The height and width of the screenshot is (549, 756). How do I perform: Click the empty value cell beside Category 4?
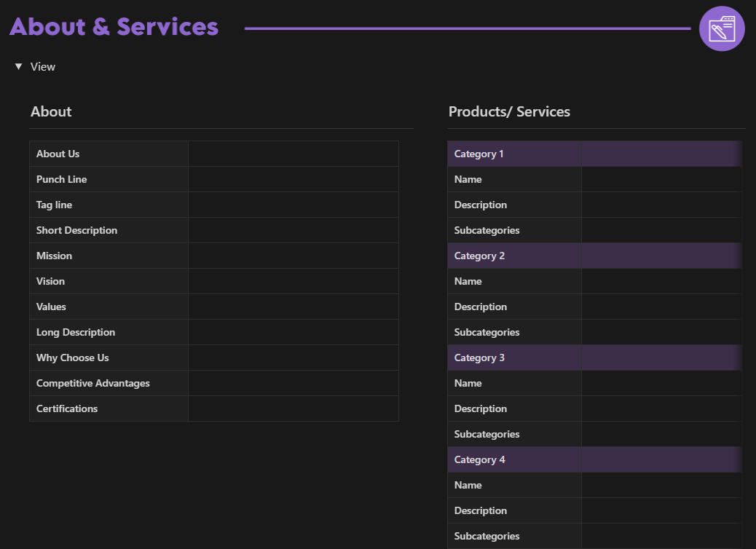pos(661,459)
